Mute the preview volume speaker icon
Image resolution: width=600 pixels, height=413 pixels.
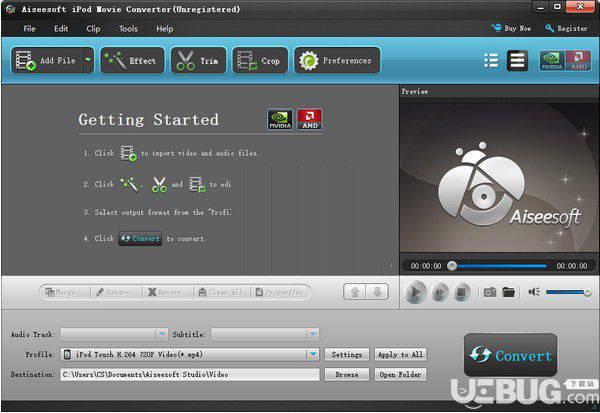[x=534, y=292]
